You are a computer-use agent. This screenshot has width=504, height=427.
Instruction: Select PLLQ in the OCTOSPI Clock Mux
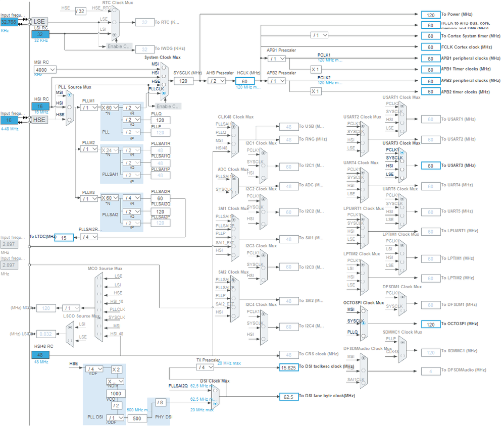point(364,336)
